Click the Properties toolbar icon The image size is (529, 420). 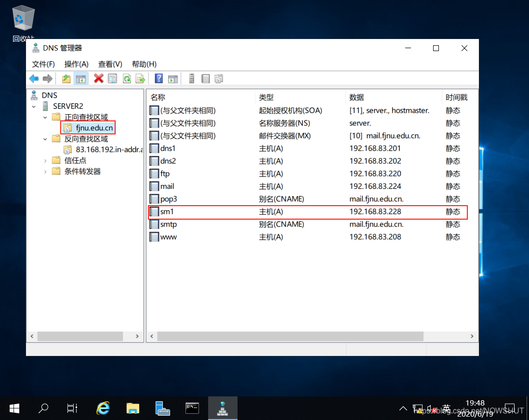pyautogui.click(x=112, y=79)
